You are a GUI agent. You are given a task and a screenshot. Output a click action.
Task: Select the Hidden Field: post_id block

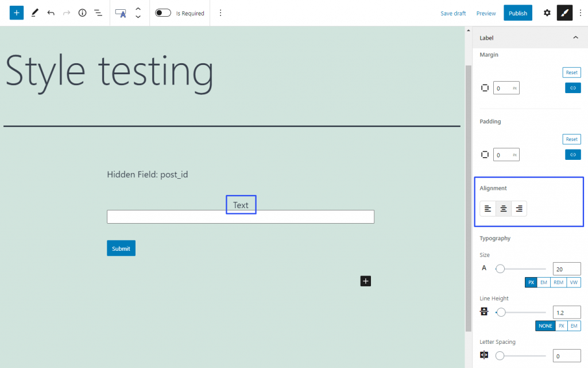(x=148, y=175)
